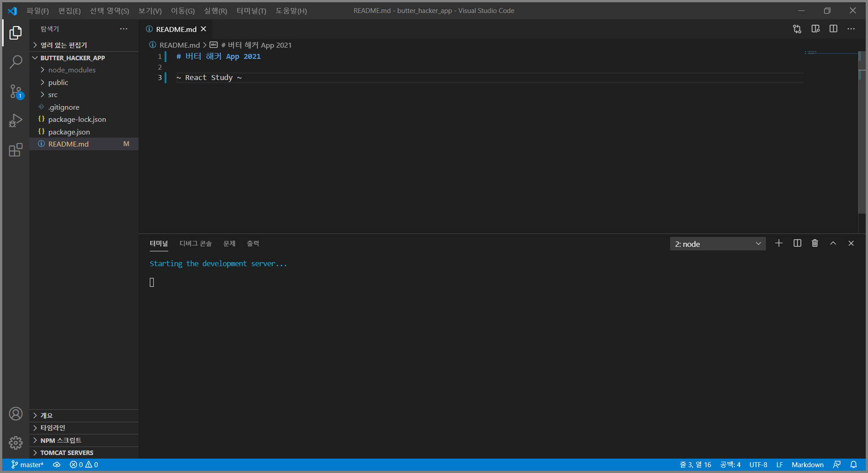Open editor more actions menu
Image resolution: width=868 pixels, height=473 pixels.
click(x=851, y=29)
